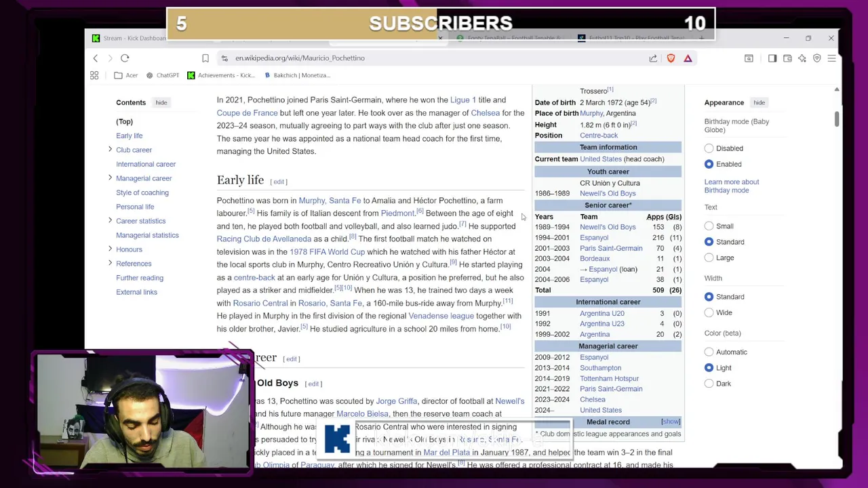Screen dimensions: 868x488
Task: Open the Coupe de France link
Action: pyautogui.click(x=247, y=113)
